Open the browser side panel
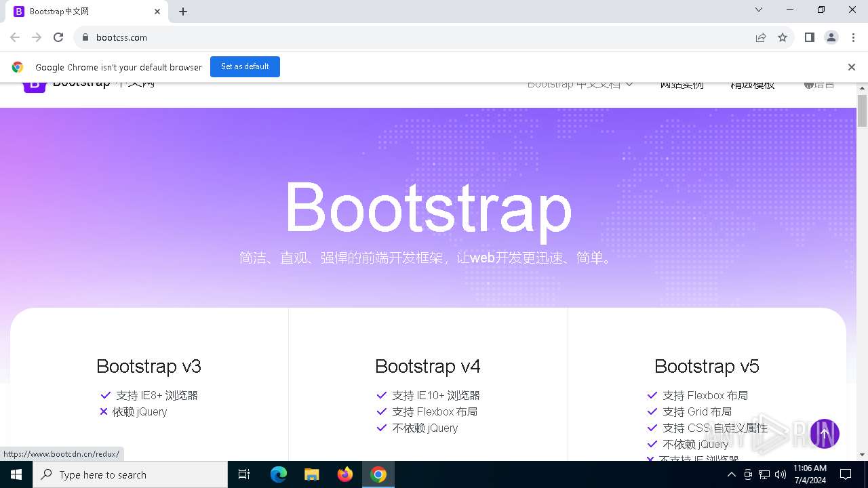Screen dimensions: 868x488 [809, 37]
